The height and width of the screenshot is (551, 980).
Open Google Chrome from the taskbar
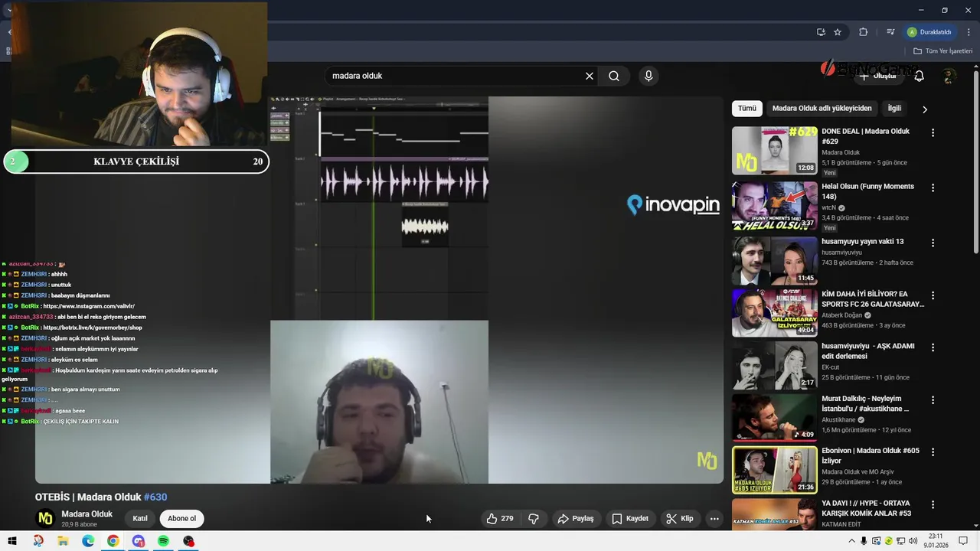click(113, 541)
